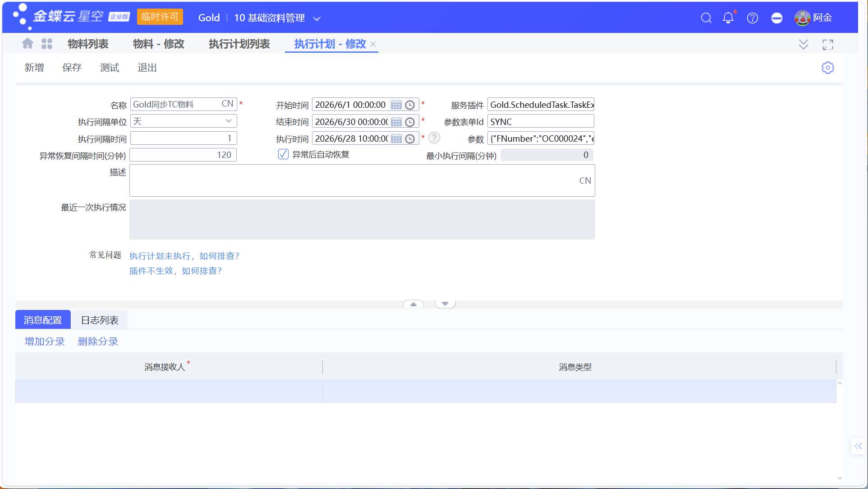Click the 名称 input field
The width and height of the screenshot is (868, 489).
[184, 104]
